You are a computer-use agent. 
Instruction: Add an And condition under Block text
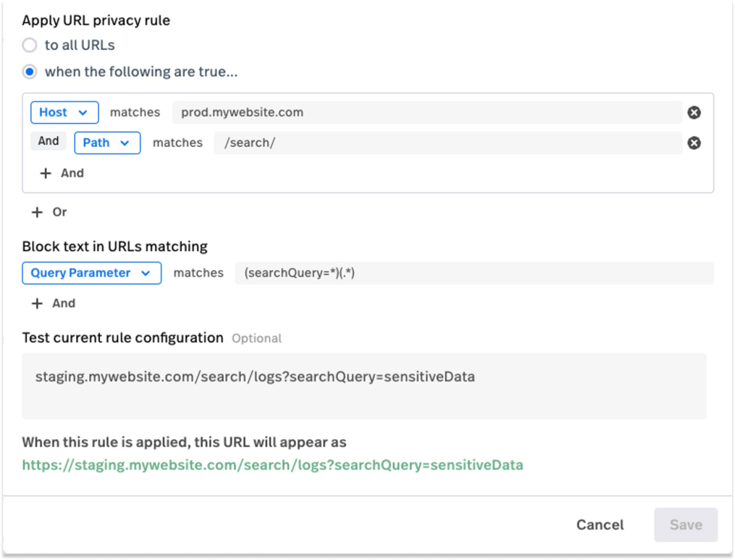click(x=54, y=303)
